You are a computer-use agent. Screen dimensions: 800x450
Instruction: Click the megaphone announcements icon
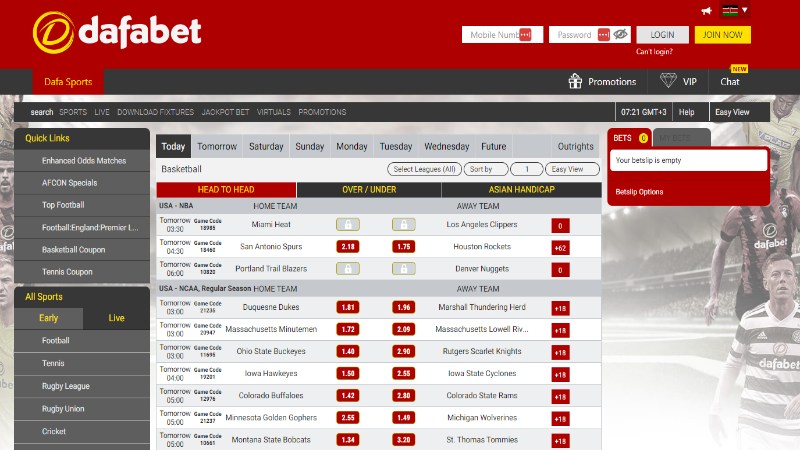coord(707,11)
